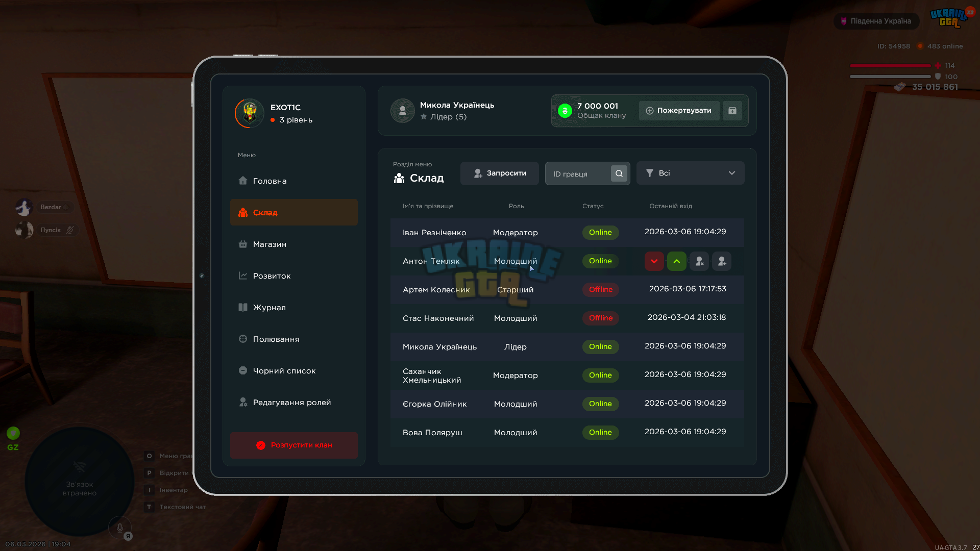Select the row Єгорка Олійник
Viewport: 980px width, 551px height.
point(567,404)
